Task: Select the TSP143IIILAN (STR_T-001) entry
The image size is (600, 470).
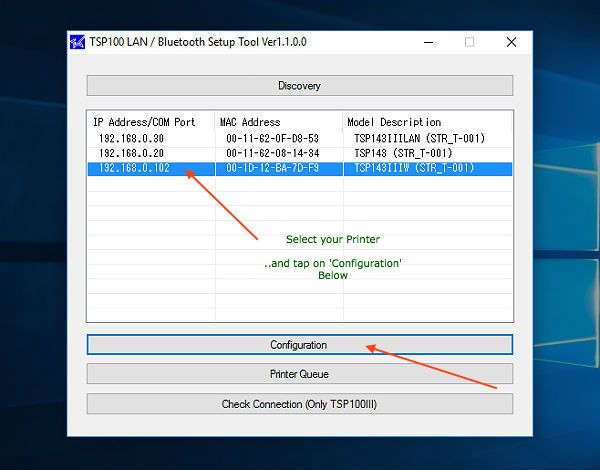Action: 419,139
